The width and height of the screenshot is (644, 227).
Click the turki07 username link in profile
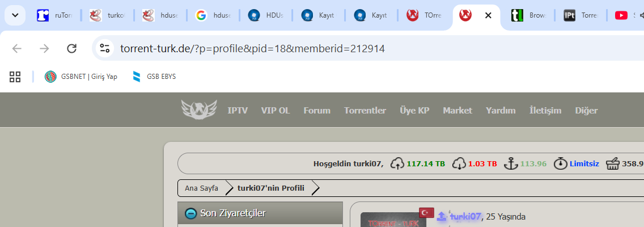coord(465,216)
